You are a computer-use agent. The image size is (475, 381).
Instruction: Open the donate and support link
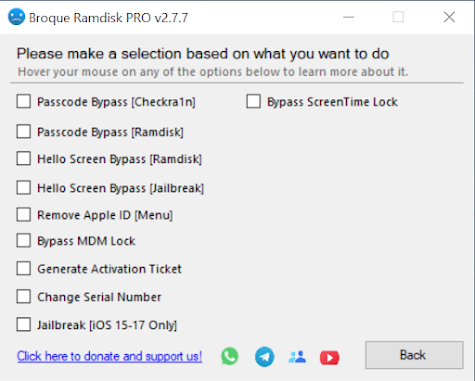[x=109, y=356]
